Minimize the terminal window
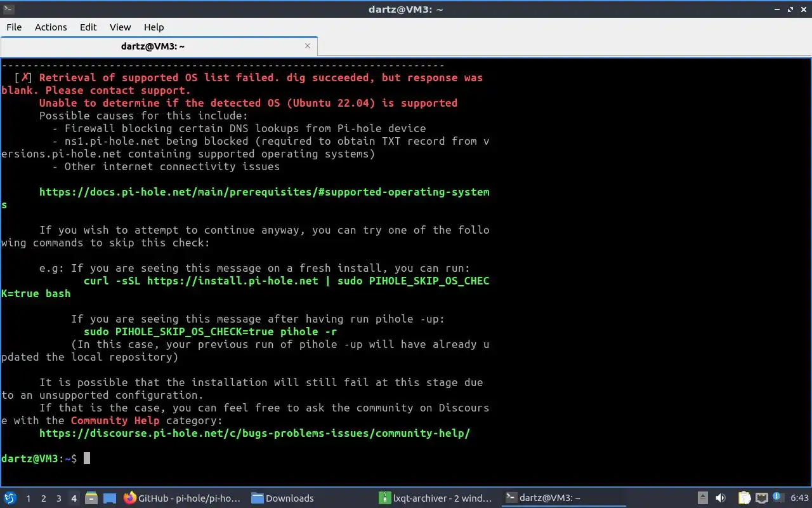The image size is (812, 508). click(777, 9)
